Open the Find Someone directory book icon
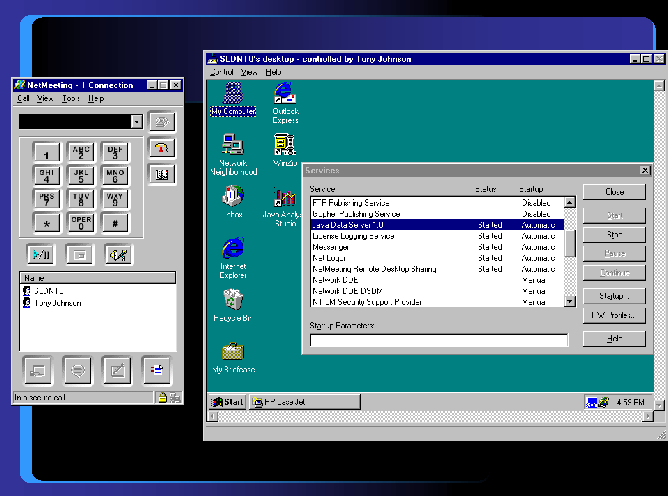 click(161, 173)
